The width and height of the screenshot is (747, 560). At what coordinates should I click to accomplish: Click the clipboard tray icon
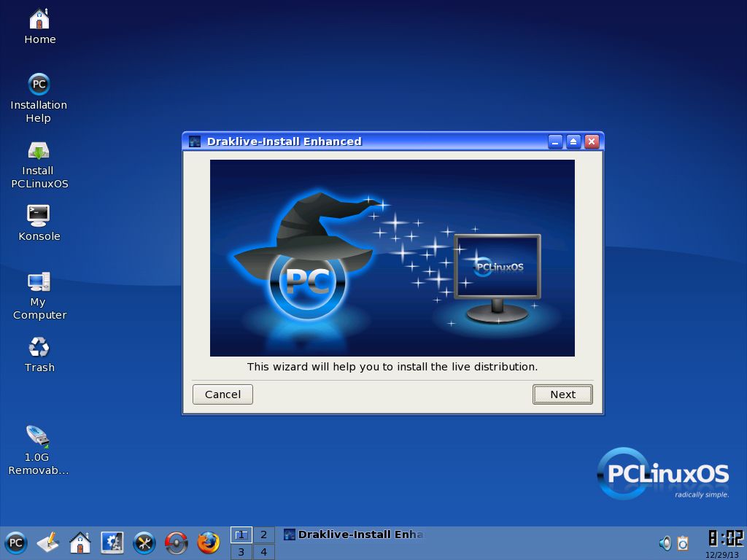pyautogui.click(x=683, y=542)
